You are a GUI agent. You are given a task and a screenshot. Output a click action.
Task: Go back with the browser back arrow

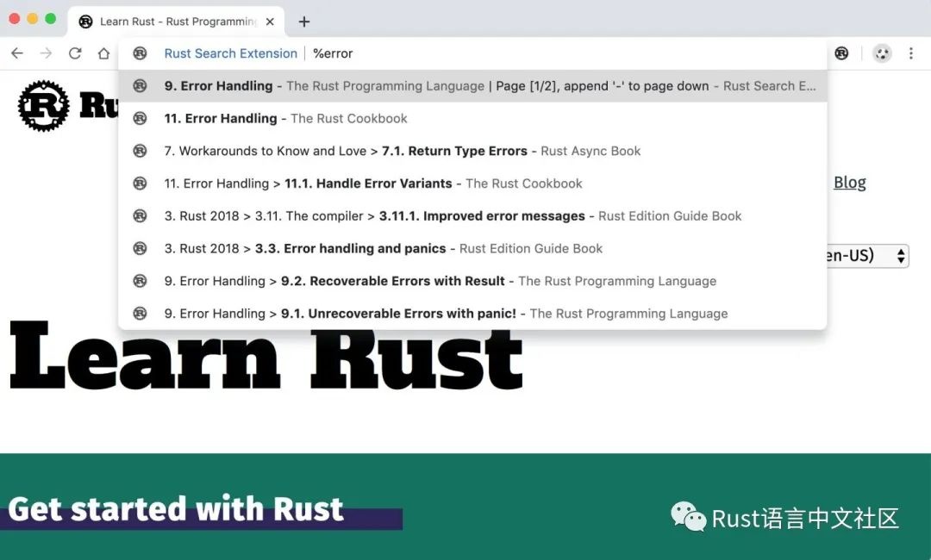(x=17, y=53)
